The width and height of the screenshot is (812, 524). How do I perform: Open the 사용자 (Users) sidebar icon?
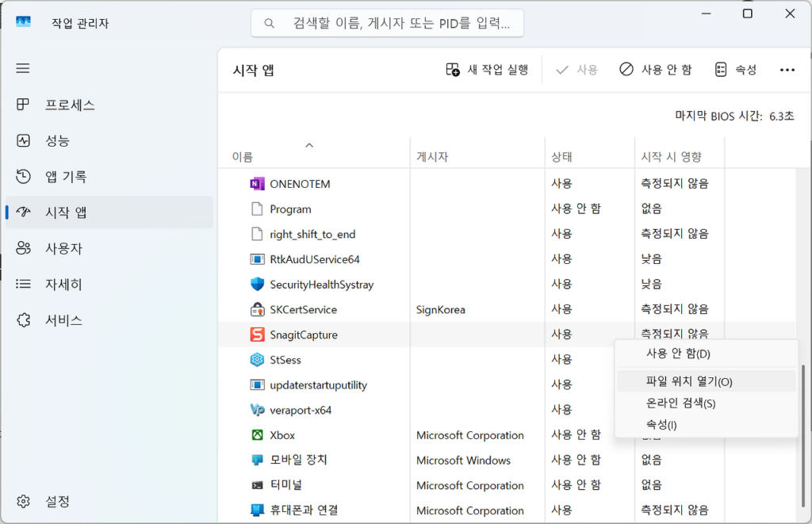coord(23,248)
